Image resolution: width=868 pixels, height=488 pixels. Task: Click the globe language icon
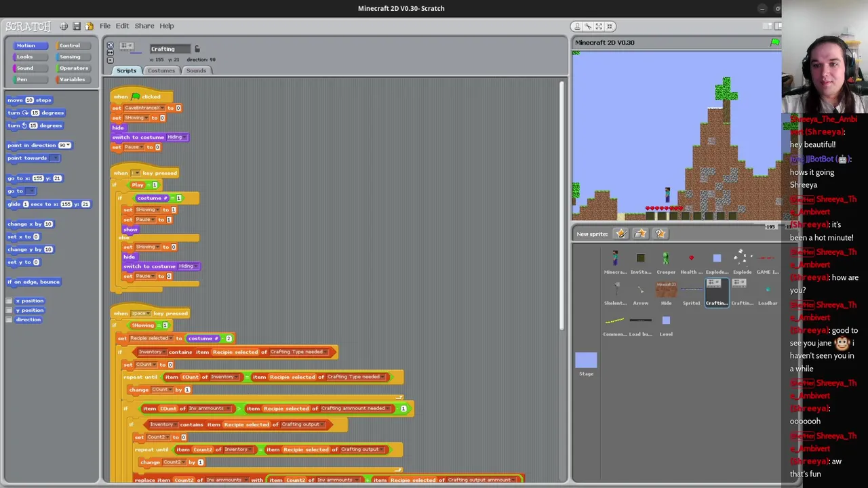[64, 26]
